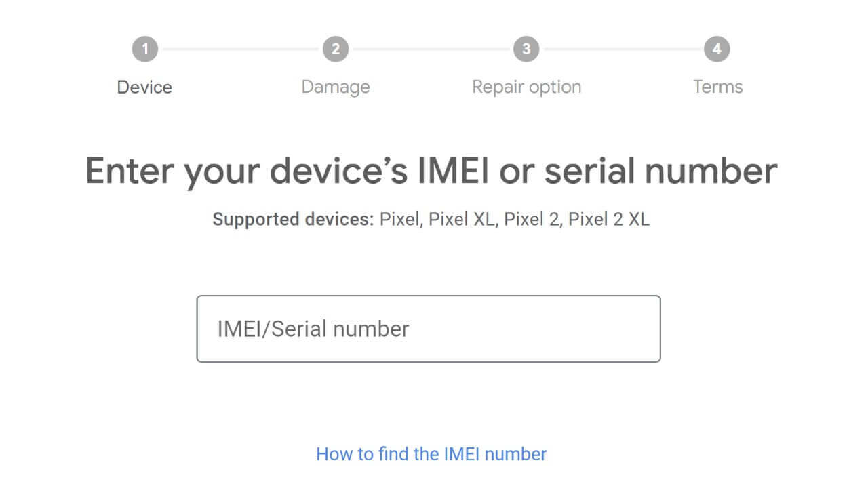
Task: Focus the IMEI/Serial number input field
Action: [x=429, y=329]
